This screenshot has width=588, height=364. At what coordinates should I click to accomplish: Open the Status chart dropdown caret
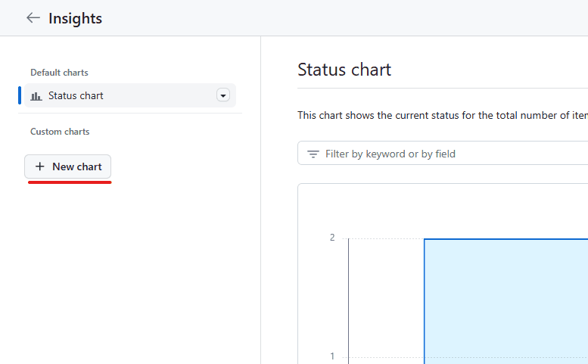click(x=222, y=95)
